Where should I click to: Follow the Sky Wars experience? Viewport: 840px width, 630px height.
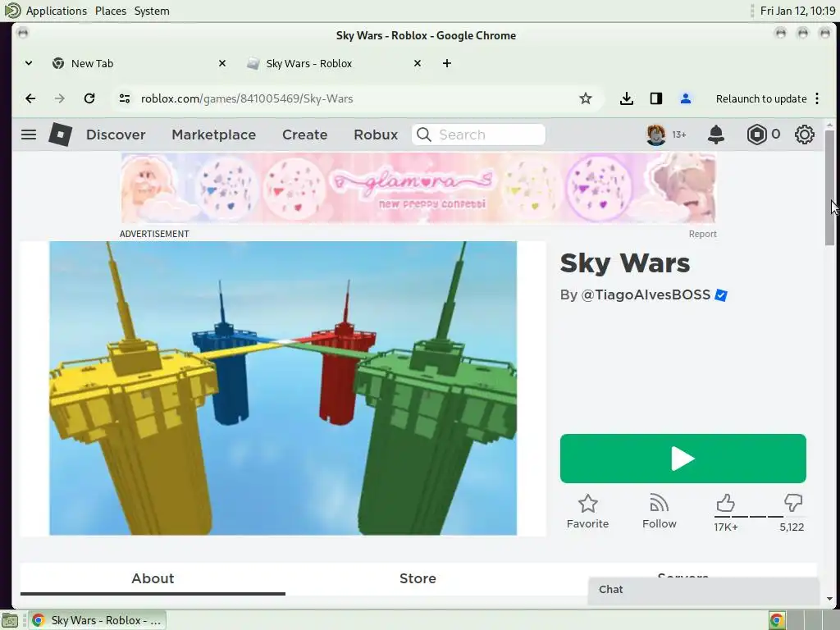(x=660, y=512)
